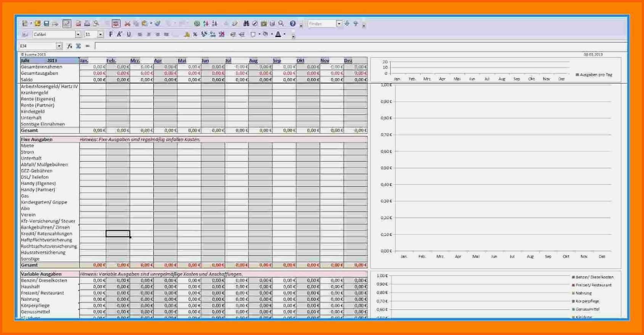Image resolution: width=644 pixels, height=335 pixels.
Task: Set the font color with the A icon
Action: [x=278, y=35]
